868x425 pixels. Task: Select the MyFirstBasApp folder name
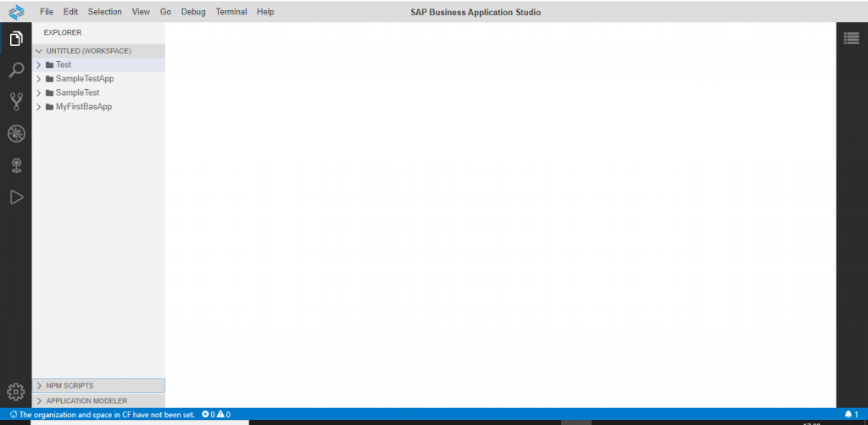pyautogui.click(x=84, y=107)
